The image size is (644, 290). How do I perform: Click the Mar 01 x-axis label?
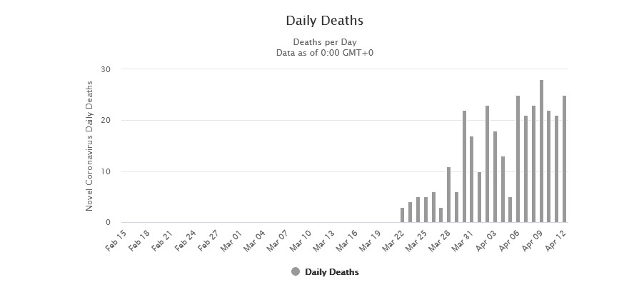tap(233, 238)
